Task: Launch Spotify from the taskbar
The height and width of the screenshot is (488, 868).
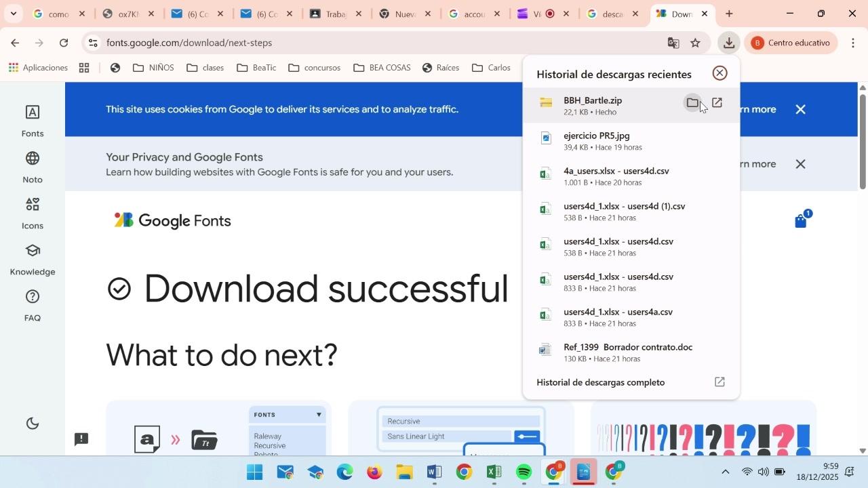Action: tap(524, 472)
